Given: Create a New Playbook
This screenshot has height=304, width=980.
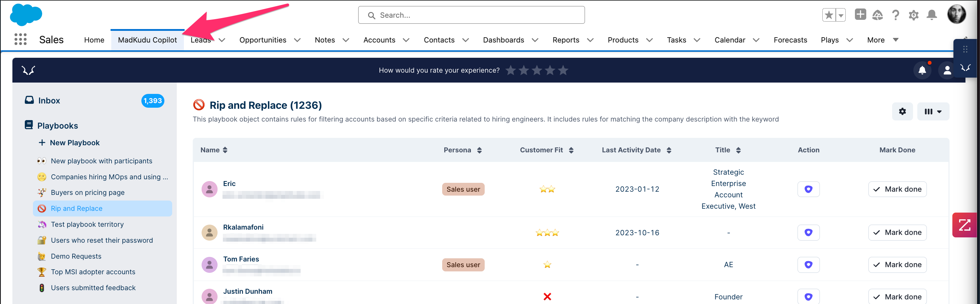Looking at the screenshot, I should point(69,143).
